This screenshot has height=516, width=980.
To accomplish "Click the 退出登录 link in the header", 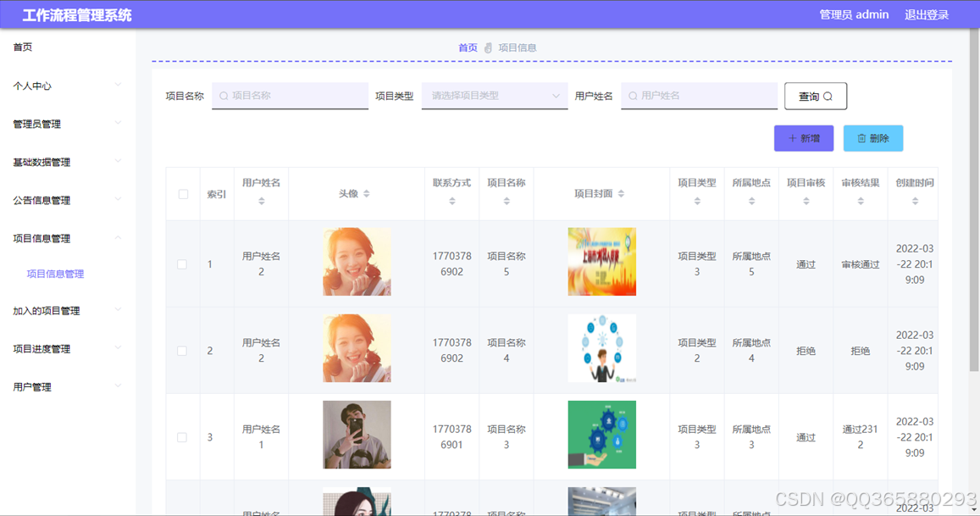I will click(927, 14).
